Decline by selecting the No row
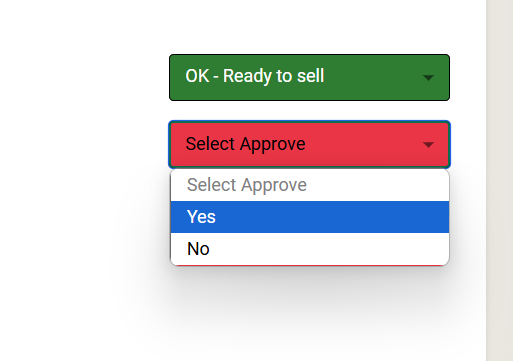This screenshot has height=361, width=513. [x=310, y=249]
